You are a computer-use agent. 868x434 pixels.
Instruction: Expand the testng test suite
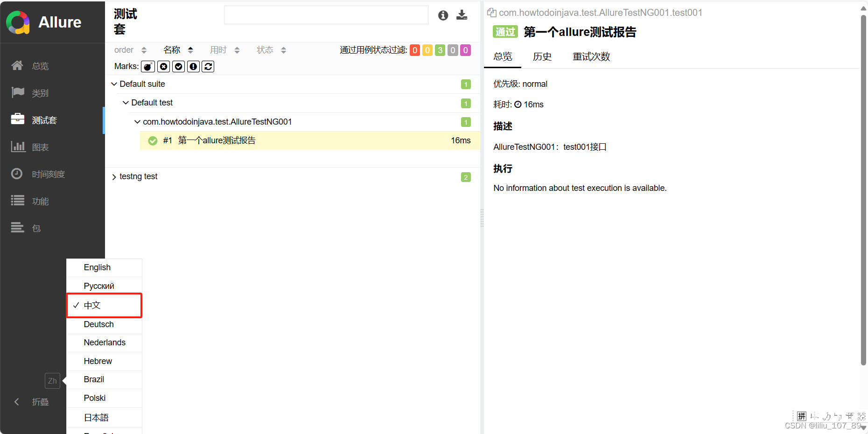point(114,177)
